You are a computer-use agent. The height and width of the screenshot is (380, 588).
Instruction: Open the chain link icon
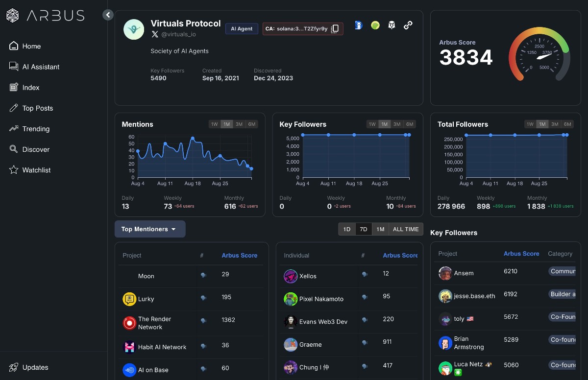(x=408, y=25)
